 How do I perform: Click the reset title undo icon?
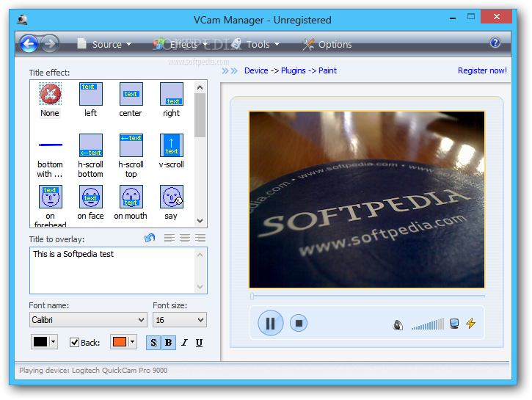[x=150, y=238]
